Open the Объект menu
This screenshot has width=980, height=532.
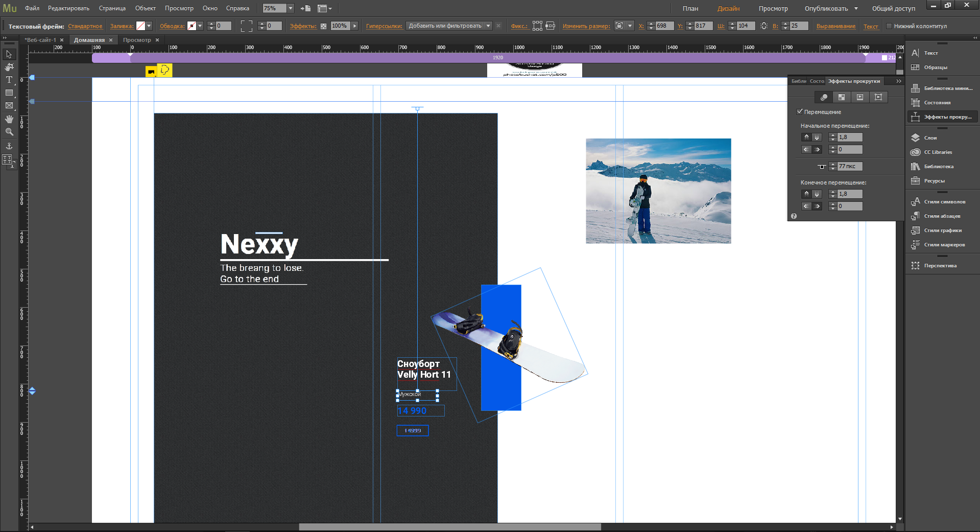coord(146,8)
